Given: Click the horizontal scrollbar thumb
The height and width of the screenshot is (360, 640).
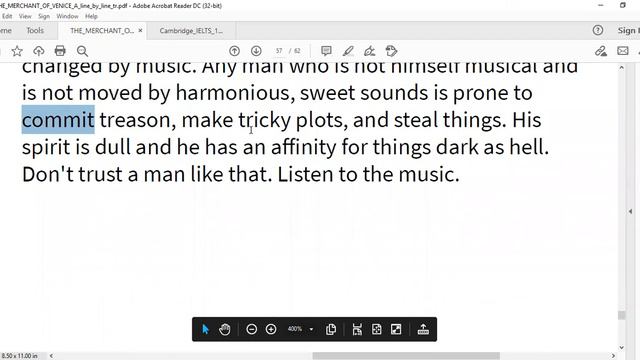Looking at the screenshot, I should coord(406,356).
